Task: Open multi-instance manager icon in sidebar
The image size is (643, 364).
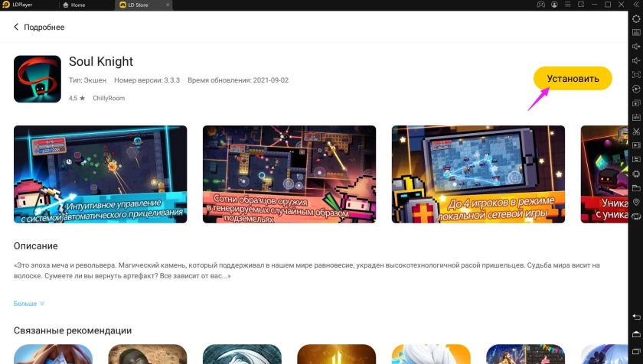Action: tap(636, 102)
